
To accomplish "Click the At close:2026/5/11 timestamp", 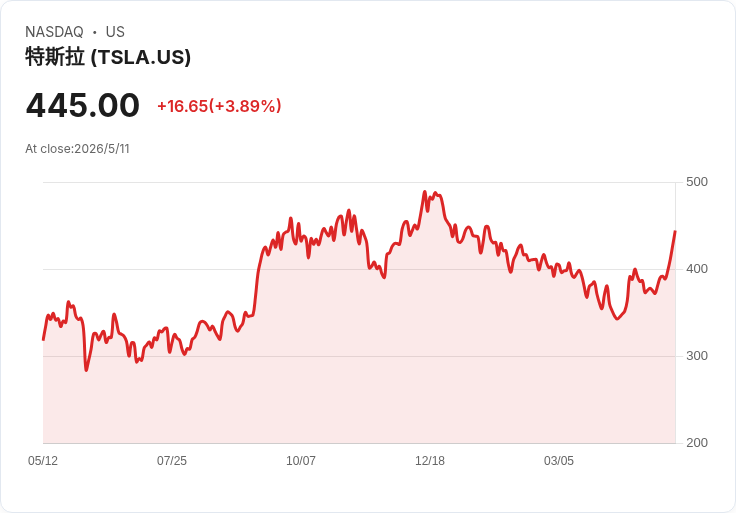I will tap(77, 149).
